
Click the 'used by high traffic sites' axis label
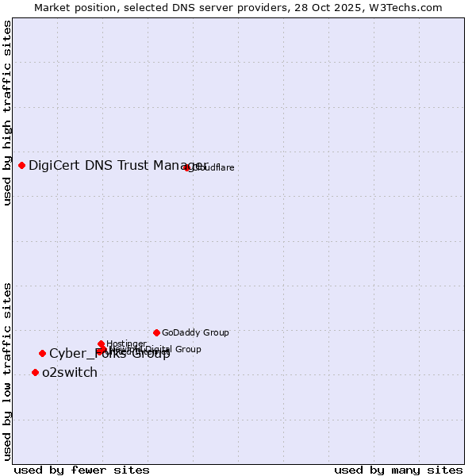[x=7, y=113]
